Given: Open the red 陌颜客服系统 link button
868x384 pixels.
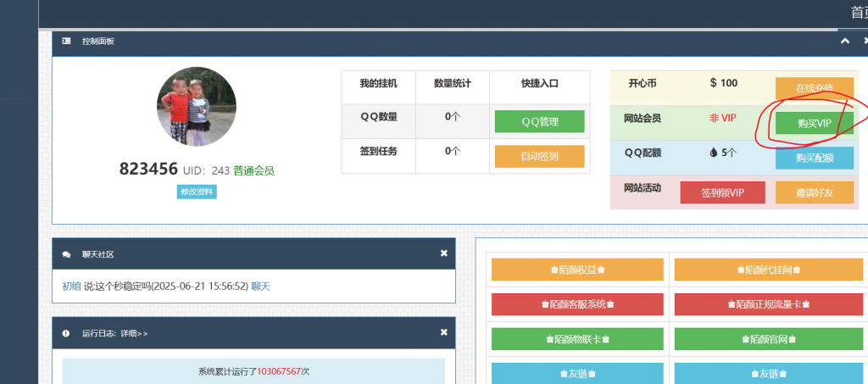Looking at the screenshot, I should (x=577, y=303).
